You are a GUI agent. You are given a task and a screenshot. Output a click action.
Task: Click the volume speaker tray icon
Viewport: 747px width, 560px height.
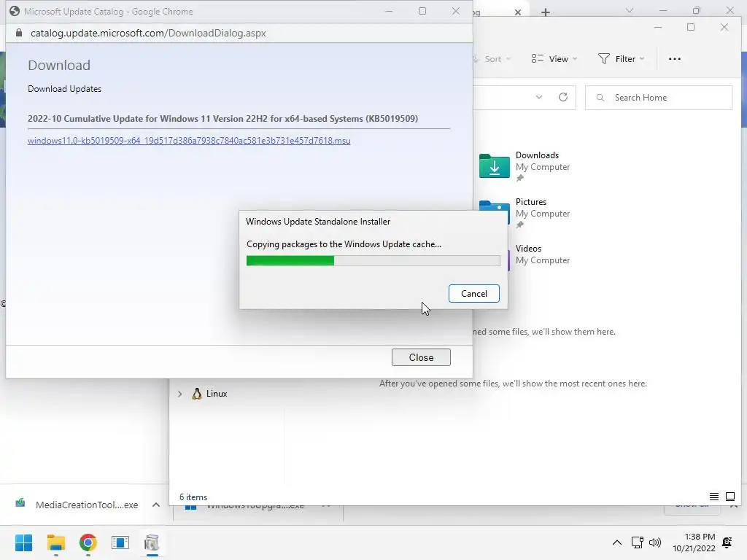click(655, 542)
